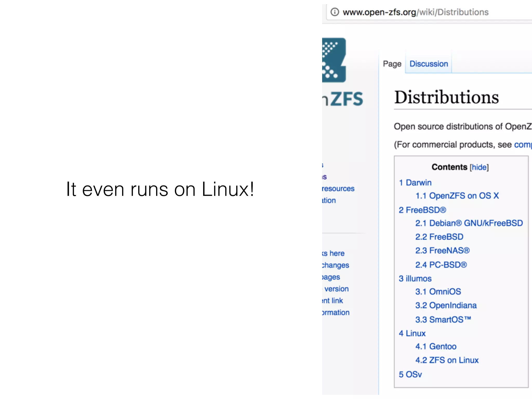Open 3.3 SmartOS™ entry

[x=443, y=320]
